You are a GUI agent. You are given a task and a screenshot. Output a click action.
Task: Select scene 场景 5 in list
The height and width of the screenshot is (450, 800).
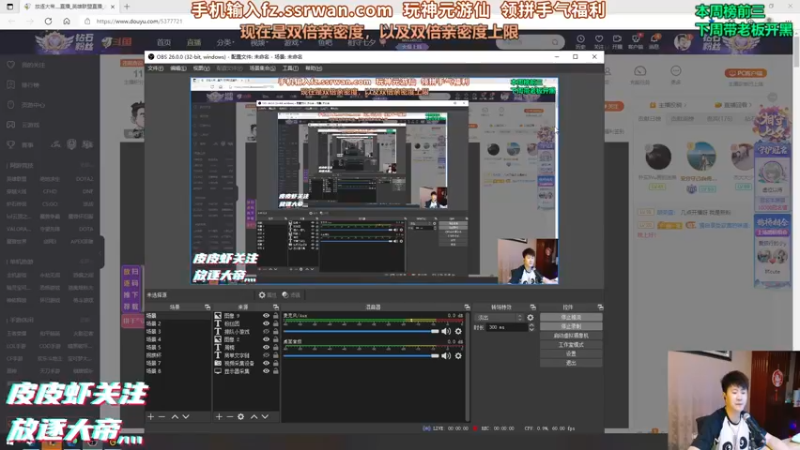(x=177, y=347)
